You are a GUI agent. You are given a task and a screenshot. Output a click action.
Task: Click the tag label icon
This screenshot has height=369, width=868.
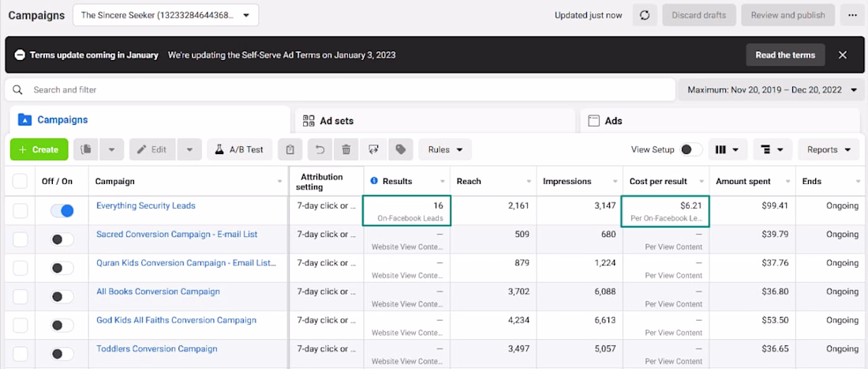click(401, 149)
